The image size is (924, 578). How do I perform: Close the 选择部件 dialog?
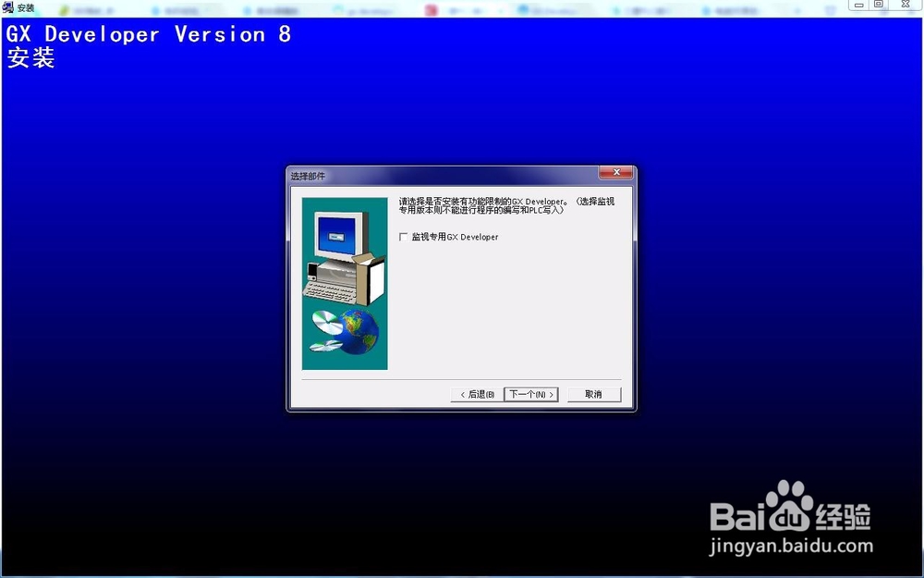click(615, 172)
